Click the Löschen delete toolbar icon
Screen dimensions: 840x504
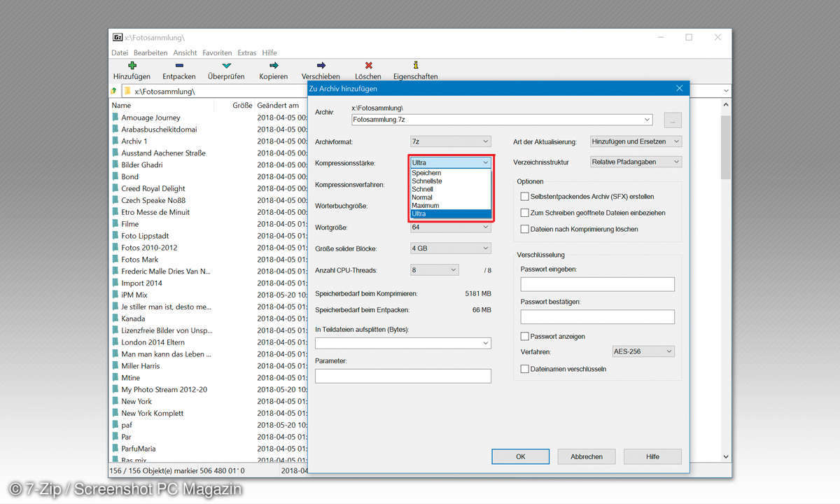point(368,65)
